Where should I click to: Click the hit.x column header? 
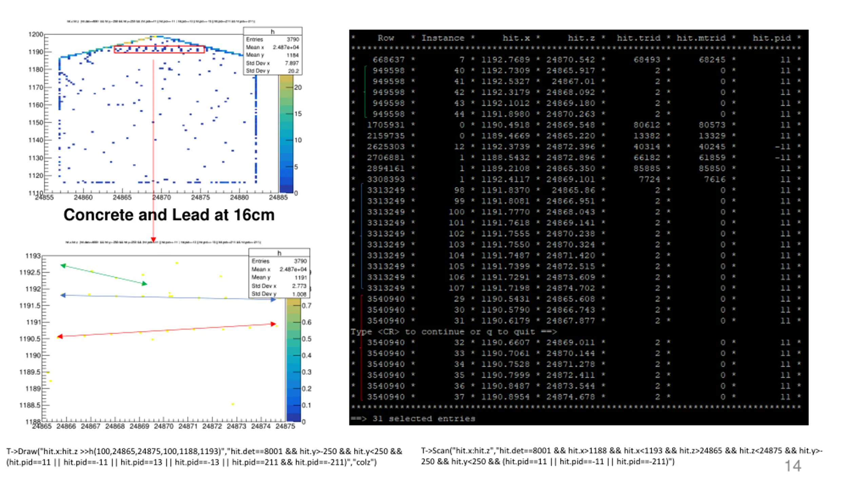pyautogui.click(x=516, y=38)
